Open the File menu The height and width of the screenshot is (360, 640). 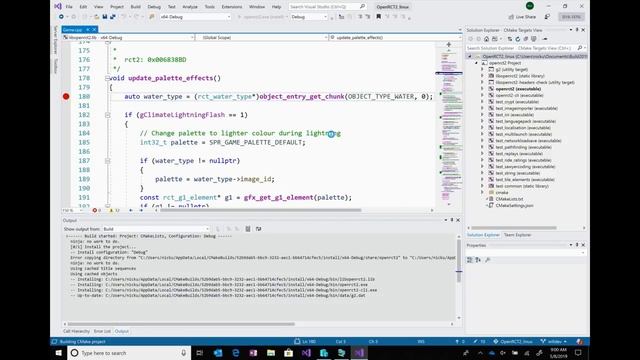click(69, 7)
